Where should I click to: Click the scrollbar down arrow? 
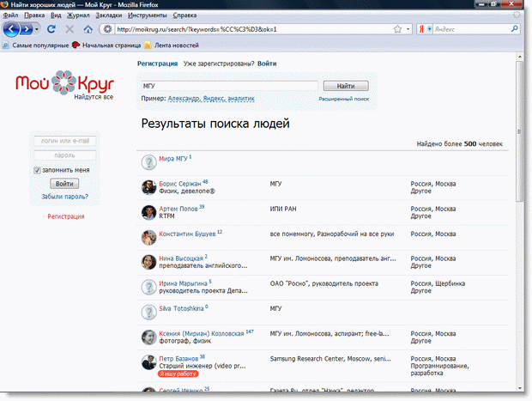point(519,388)
